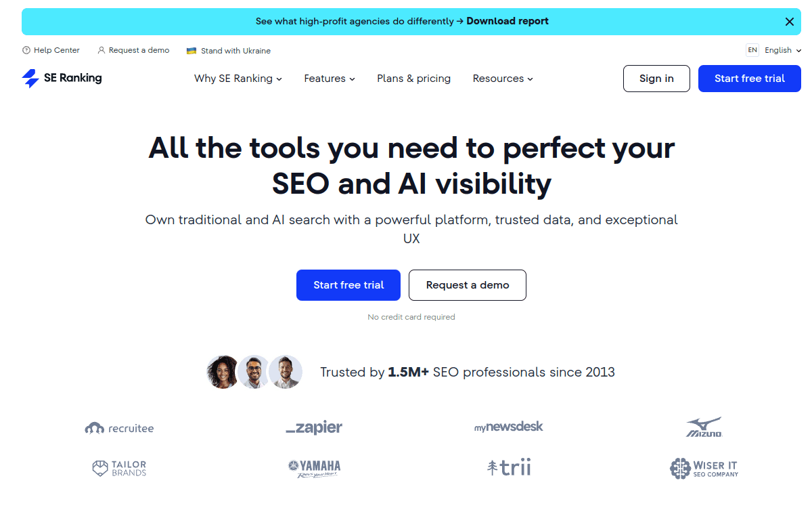Click the Zapier logo
The height and width of the screenshot is (508, 812).
pyautogui.click(x=314, y=427)
